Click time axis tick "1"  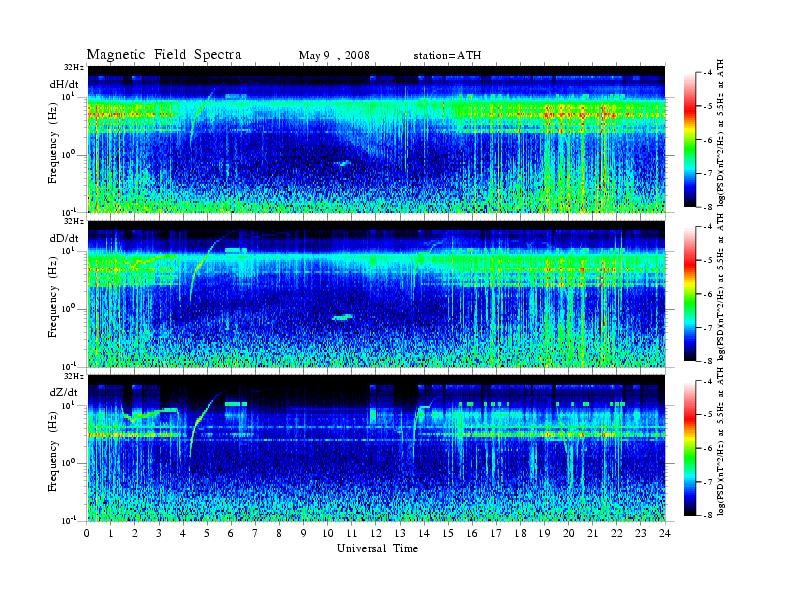111,533
